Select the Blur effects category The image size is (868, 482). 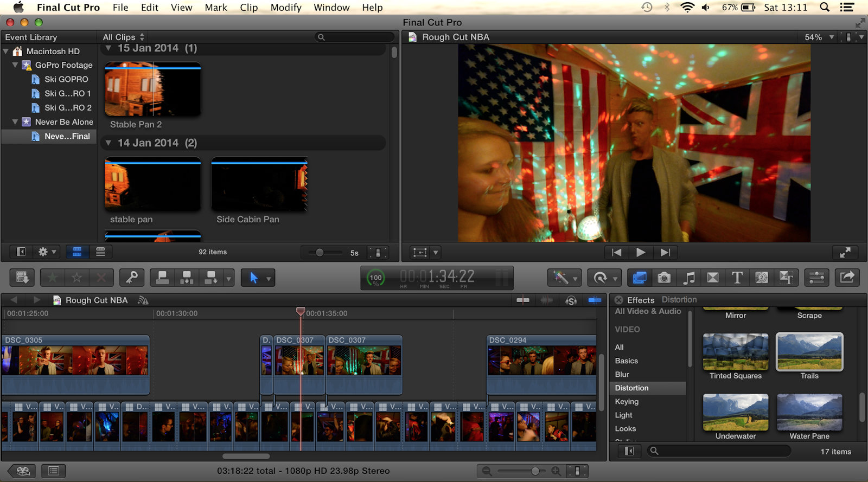click(x=622, y=374)
